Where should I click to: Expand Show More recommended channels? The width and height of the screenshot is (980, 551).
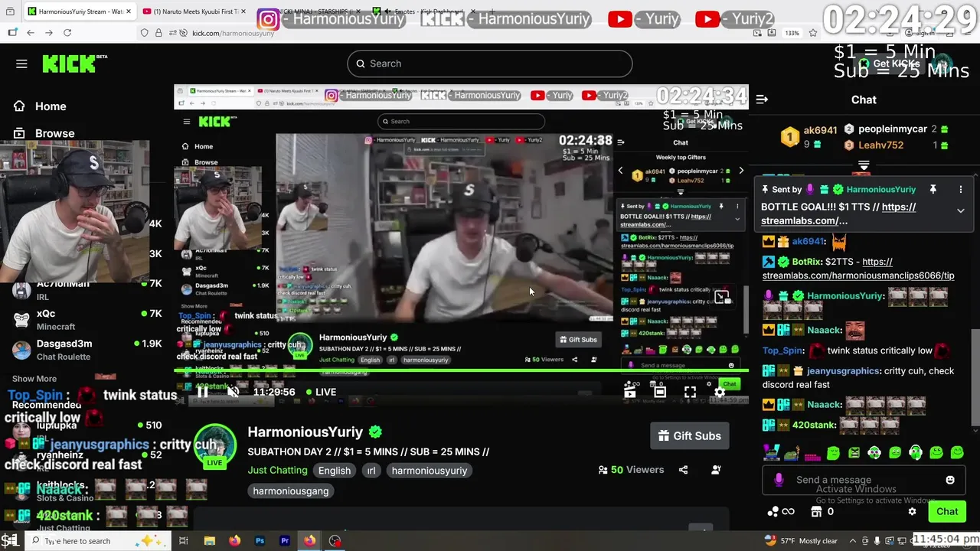point(34,379)
